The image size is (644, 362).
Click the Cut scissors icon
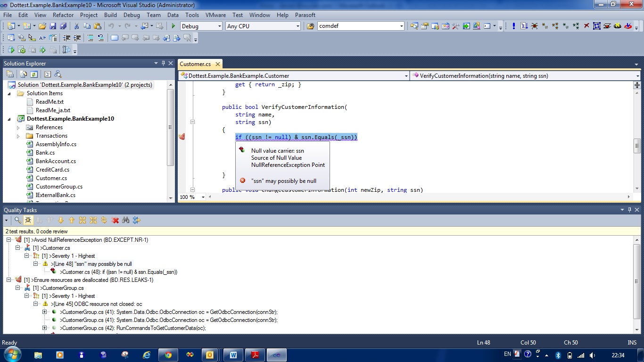(76, 26)
